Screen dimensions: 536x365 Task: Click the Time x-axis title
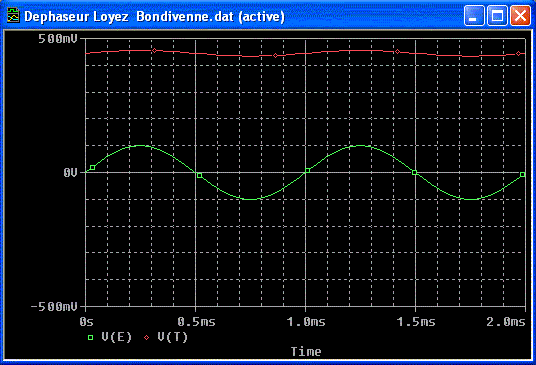306,352
